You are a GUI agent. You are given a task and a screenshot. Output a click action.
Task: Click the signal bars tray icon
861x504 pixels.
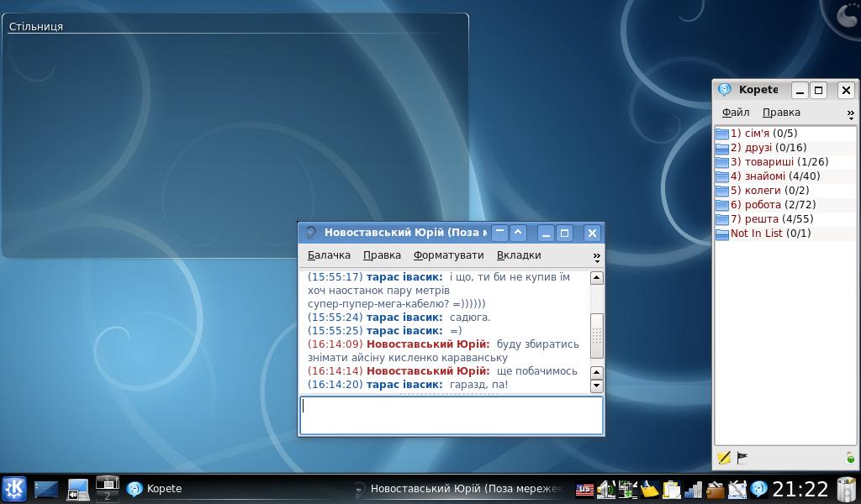point(693,489)
